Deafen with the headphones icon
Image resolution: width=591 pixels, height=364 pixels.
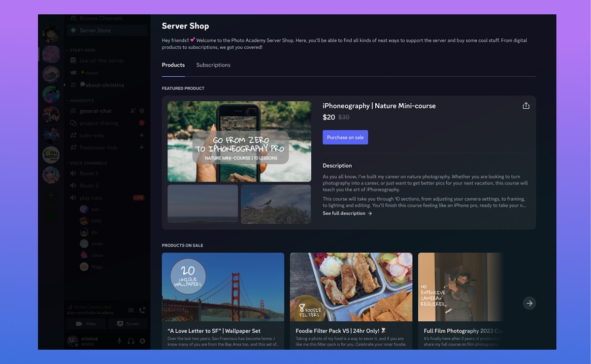point(131,341)
